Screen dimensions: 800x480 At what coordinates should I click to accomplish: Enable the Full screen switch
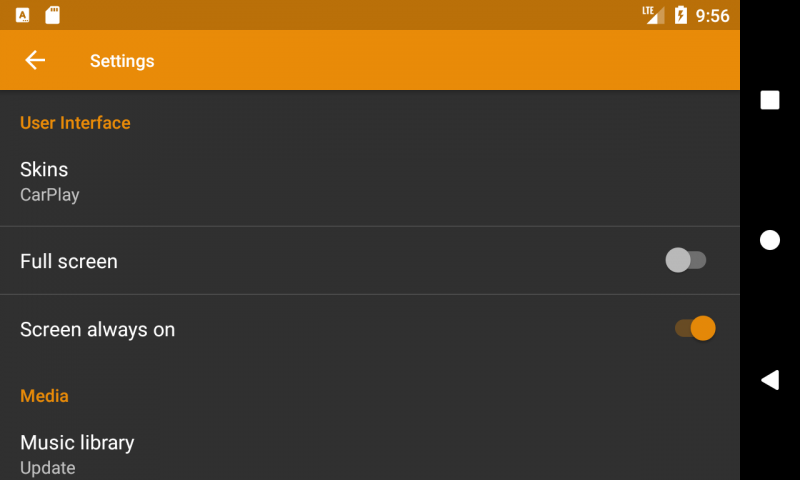point(686,261)
